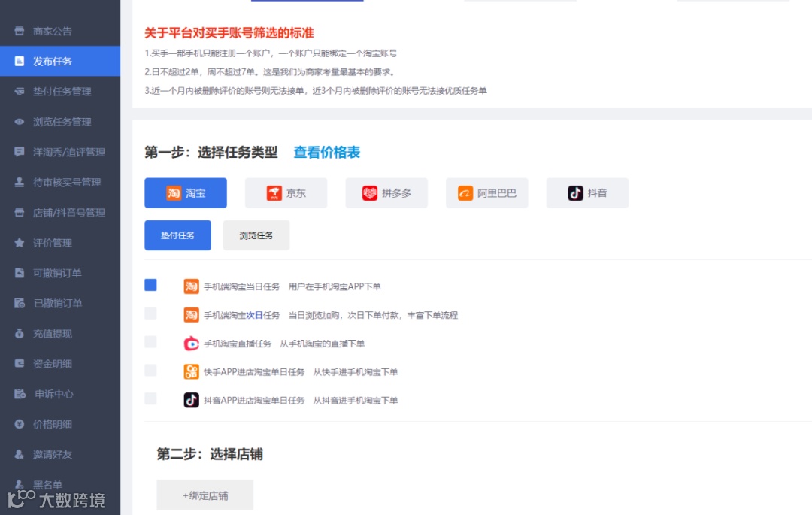Open 资金明细 in the sidebar
The height and width of the screenshot is (515, 812).
[60, 364]
